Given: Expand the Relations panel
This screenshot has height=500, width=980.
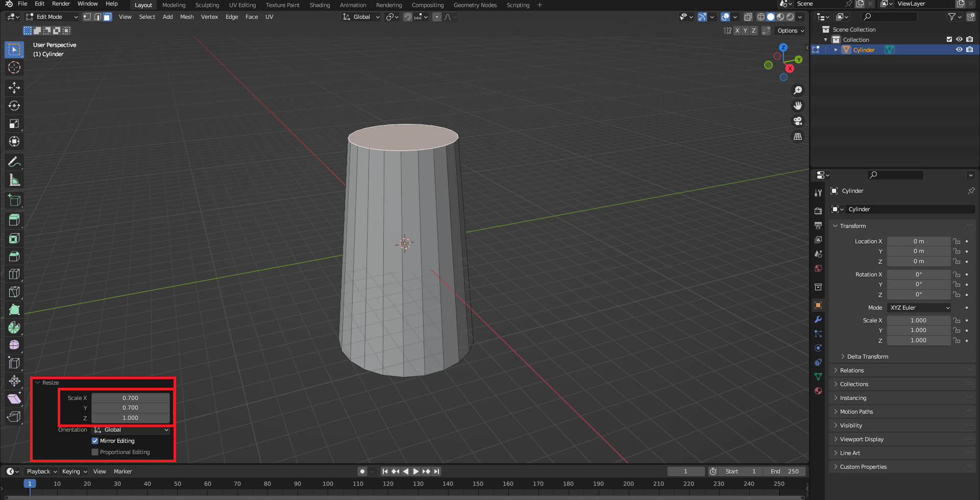Looking at the screenshot, I should pyautogui.click(x=852, y=370).
